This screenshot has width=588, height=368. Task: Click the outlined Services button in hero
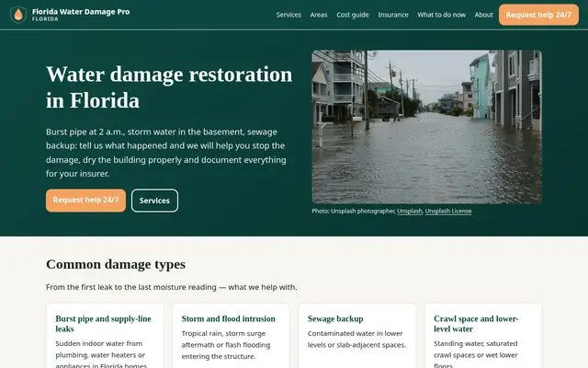pyautogui.click(x=154, y=201)
